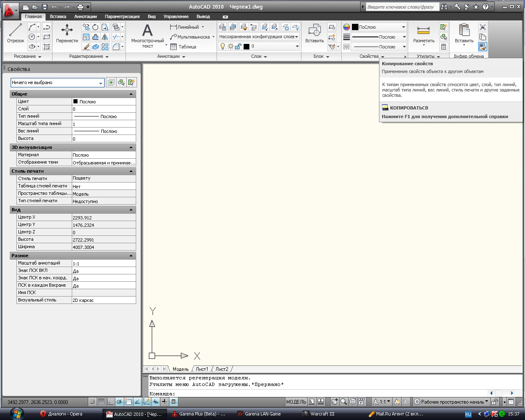Select the erase tool icon
The height and width of the screenshot is (420, 525).
[x=86, y=47]
